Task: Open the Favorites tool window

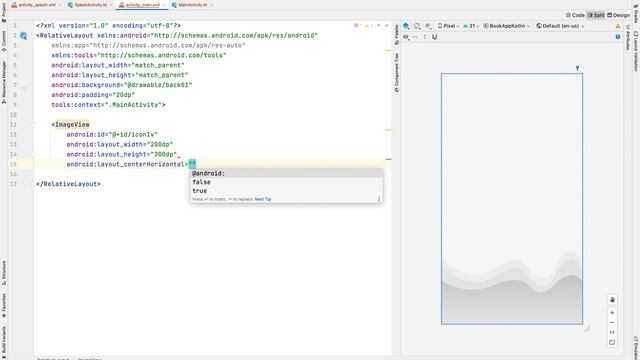Action: (x=4, y=305)
